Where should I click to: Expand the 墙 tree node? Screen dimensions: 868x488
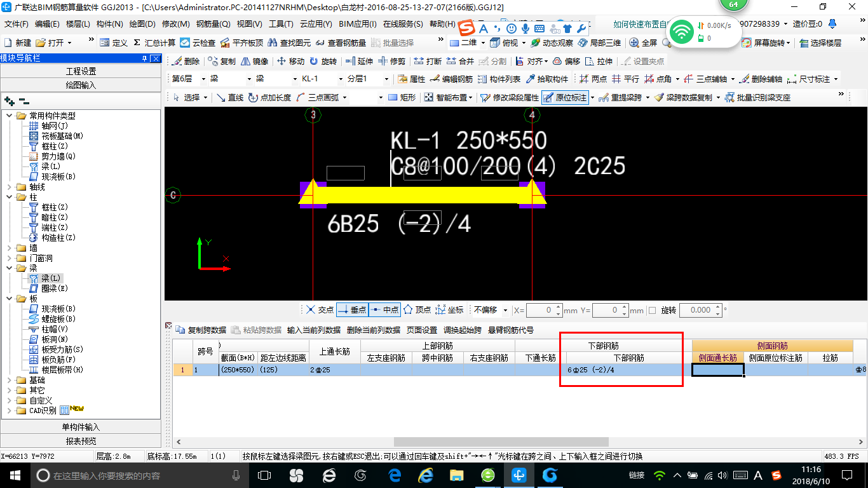click(9, 248)
